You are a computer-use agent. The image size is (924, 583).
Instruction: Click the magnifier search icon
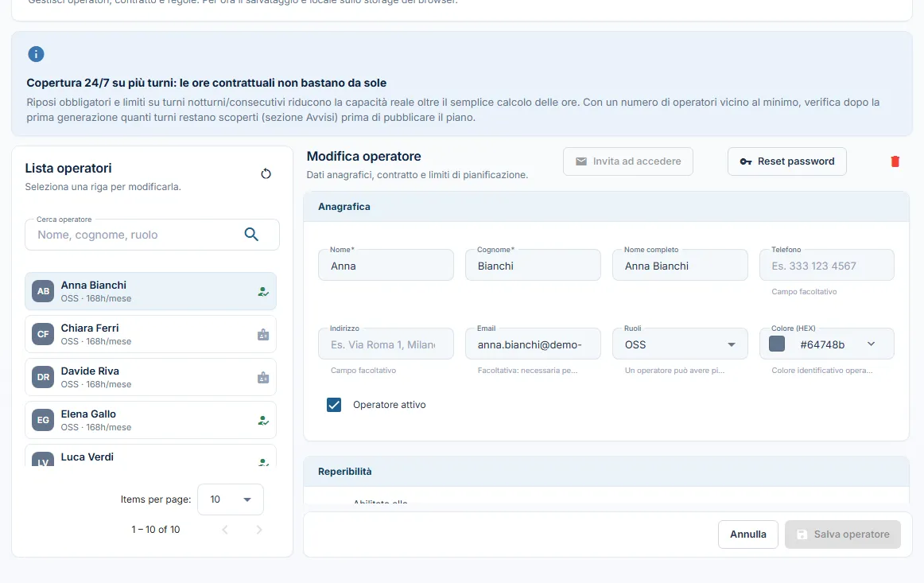click(x=251, y=235)
